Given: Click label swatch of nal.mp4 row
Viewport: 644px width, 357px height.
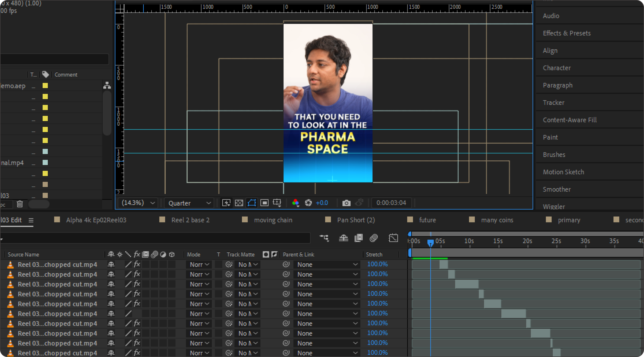Looking at the screenshot, I should 45,162.
